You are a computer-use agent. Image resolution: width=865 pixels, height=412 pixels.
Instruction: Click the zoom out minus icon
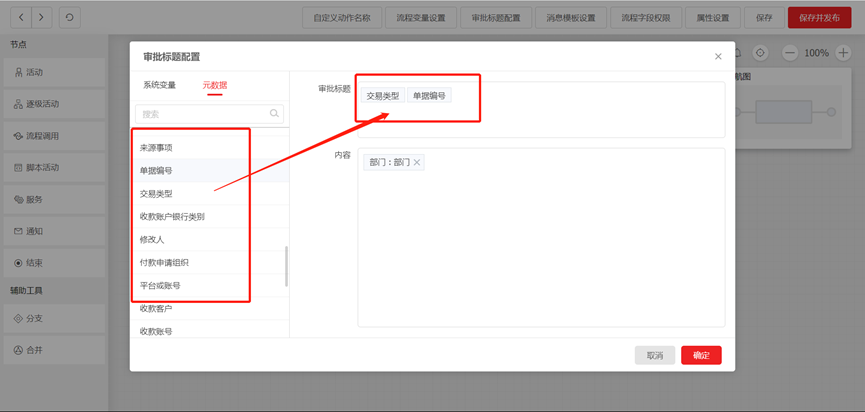click(x=790, y=53)
